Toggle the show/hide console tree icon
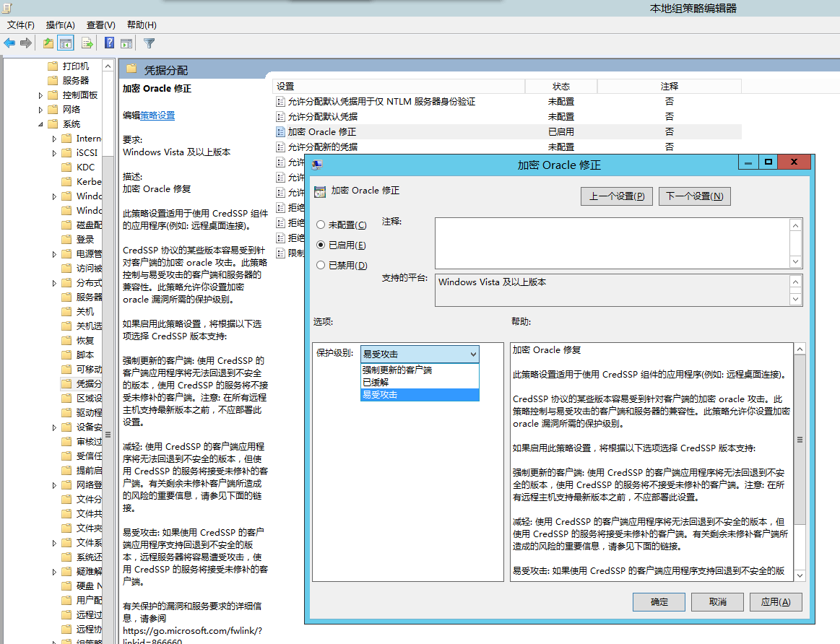840x644 pixels. pyautogui.click(x=66, y=43)
